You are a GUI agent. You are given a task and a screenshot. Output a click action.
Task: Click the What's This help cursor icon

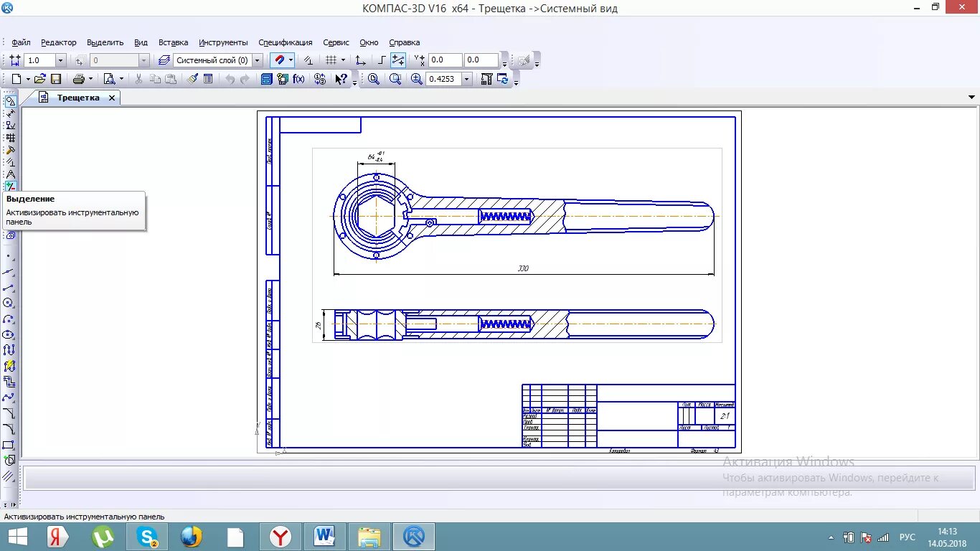(341, 79)
